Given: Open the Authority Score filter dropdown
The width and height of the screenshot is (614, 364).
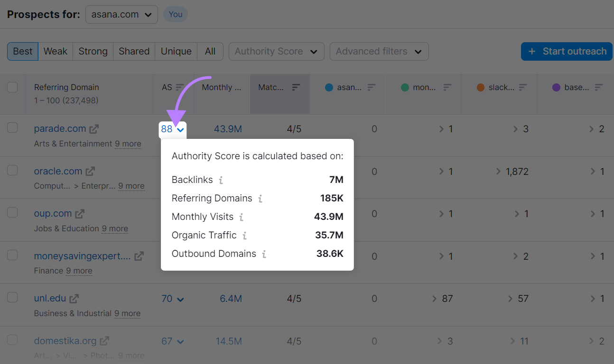Looking at the screenshot, I should (x=277, y=51).
